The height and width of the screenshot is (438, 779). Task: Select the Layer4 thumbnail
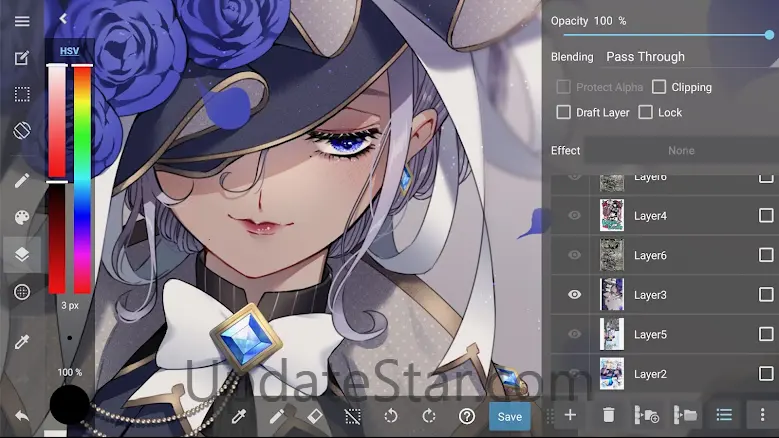(612, 216)
